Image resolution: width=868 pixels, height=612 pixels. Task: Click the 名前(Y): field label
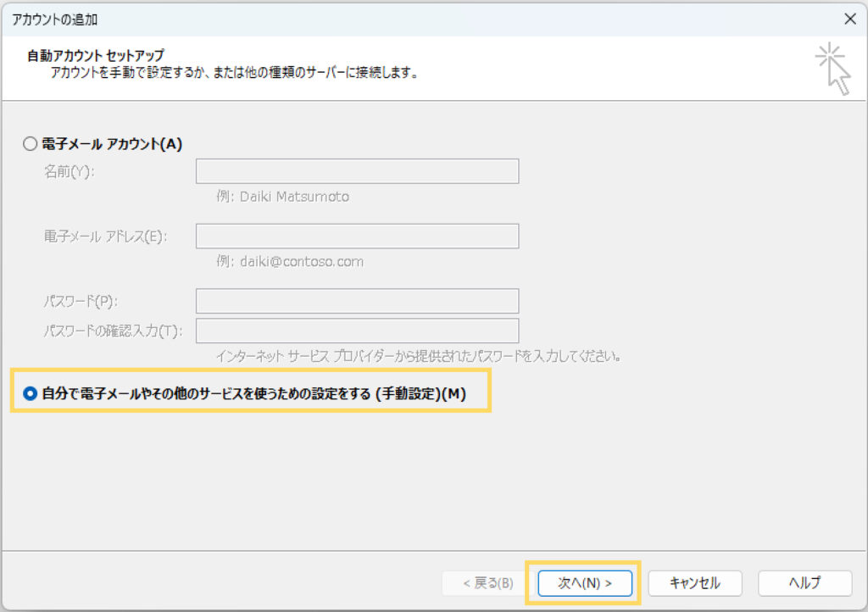(x=70, y=172)
